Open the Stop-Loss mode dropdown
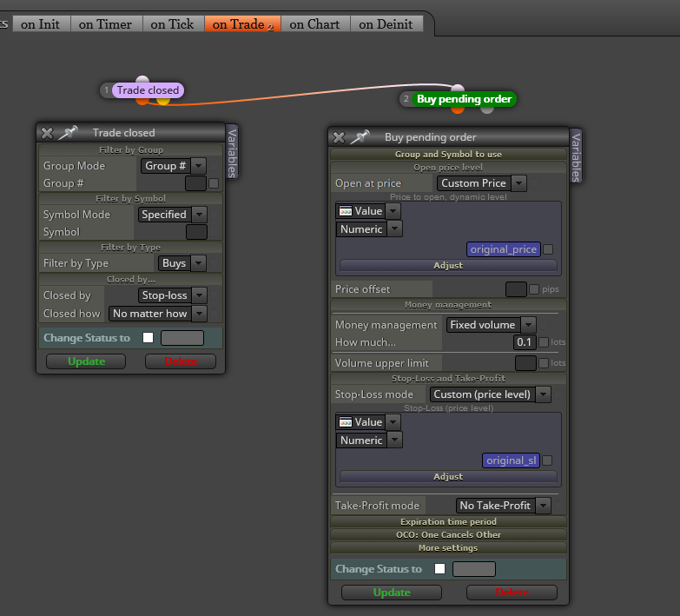The height and width of the screenshot is (616, 680). (x=490, y=394)
